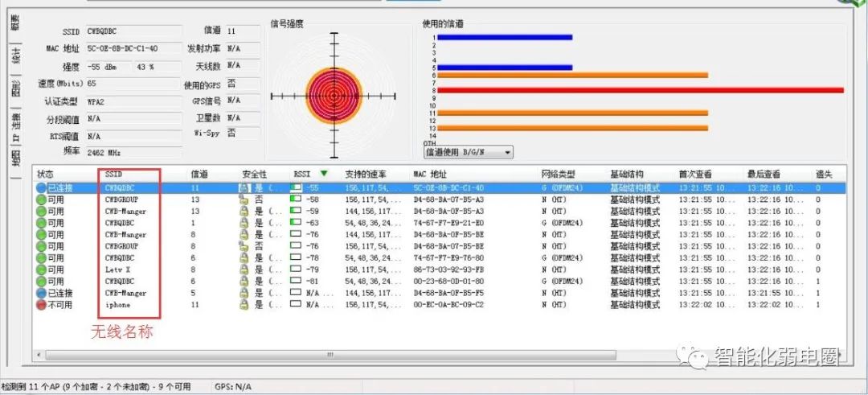Click the red channel 8 usage bar
This screenshot has width=868, height=395.
(x=641, y=90)
